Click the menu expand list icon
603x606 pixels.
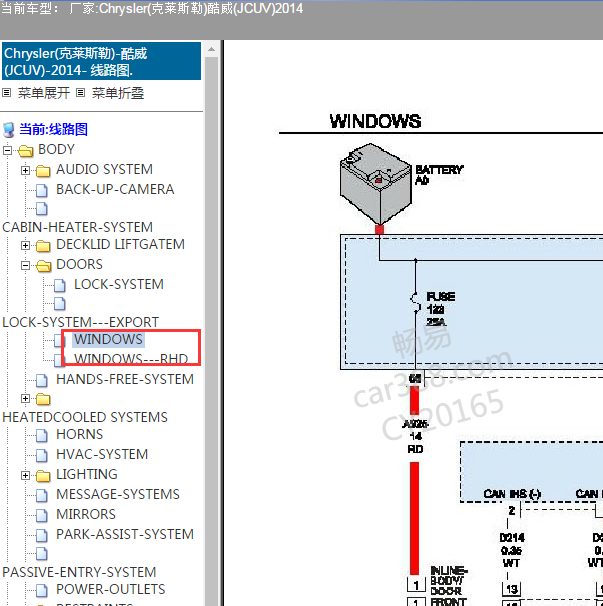tap(7, 93)
